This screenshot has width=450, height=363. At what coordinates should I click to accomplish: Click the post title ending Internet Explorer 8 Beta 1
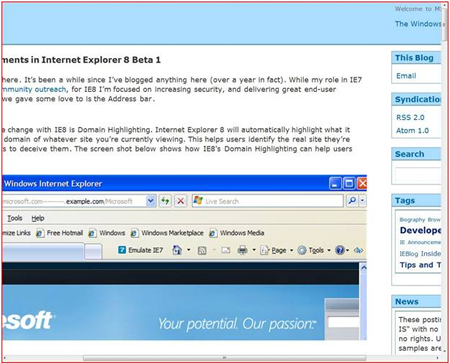81,60
